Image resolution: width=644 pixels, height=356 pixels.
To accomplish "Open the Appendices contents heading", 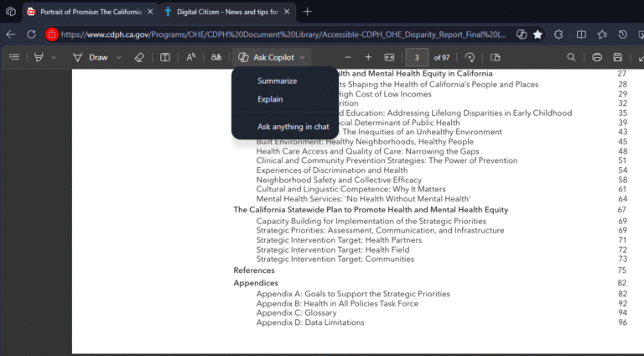I will 256,283.
